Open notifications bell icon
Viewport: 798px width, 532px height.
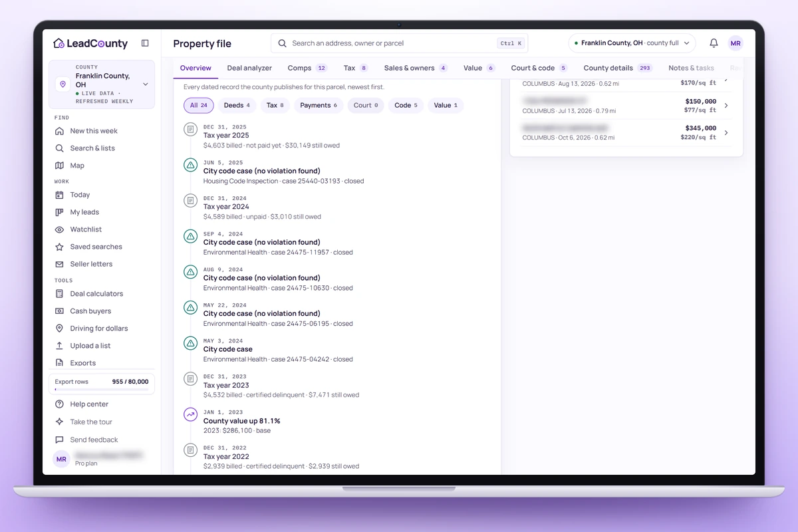(x=714, y=43)
